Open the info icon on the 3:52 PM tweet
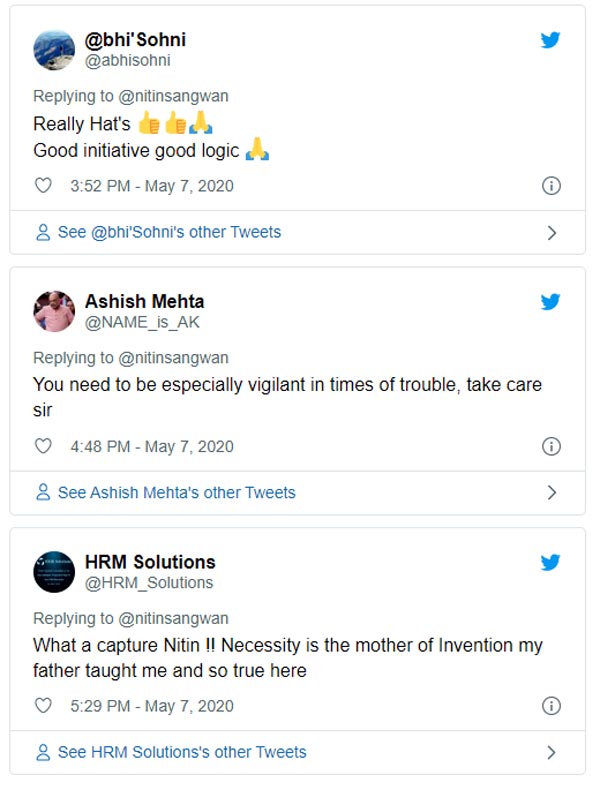The image size is (600, 790). click(550, 186)
